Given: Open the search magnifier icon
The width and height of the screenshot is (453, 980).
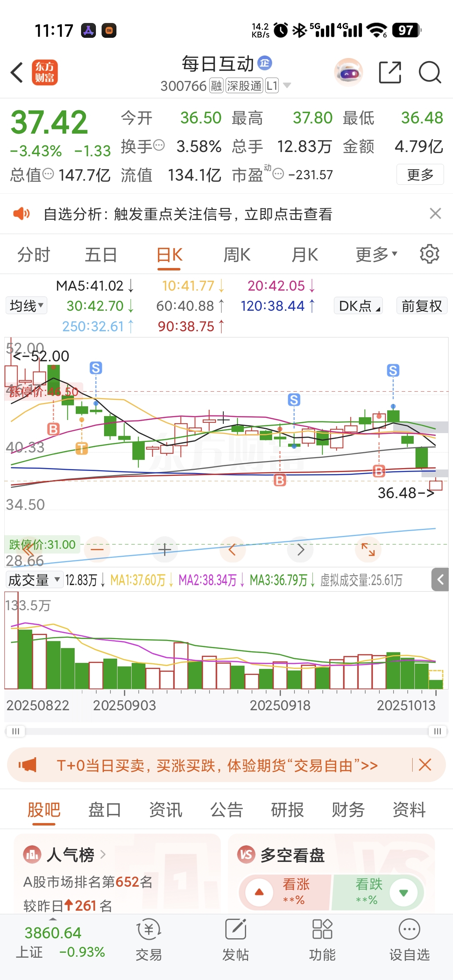Looking at the screenshot, I should pyautogui.click(x=430, y=72).
